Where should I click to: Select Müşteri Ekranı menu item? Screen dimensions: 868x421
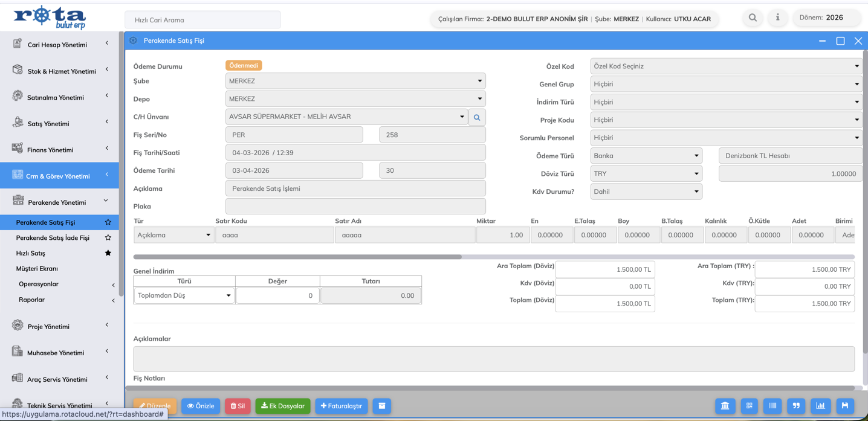click(x=37, y=269)
